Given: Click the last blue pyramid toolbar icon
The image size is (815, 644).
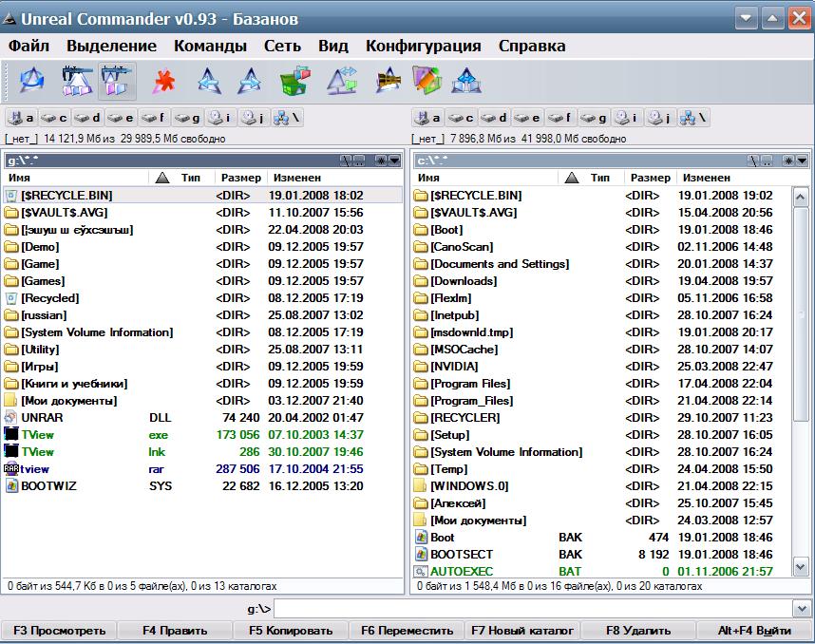Looking at the screenshot, I should (x=466, y=81).
